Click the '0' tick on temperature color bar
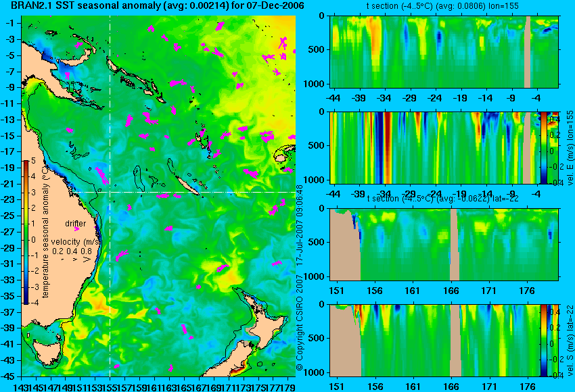Screen dimensions: 575x392 [33, 240]
